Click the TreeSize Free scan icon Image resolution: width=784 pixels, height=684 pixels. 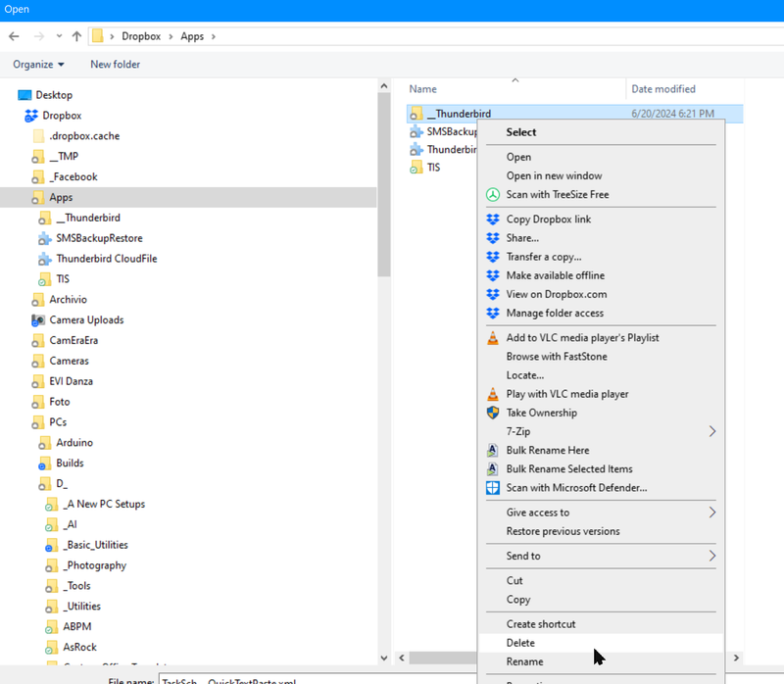point(493,195)
